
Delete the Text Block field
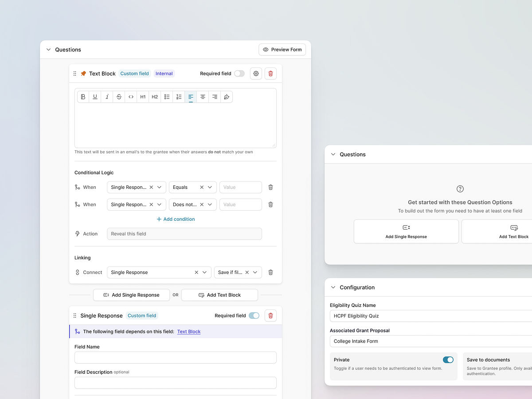[x=270, y=73]
